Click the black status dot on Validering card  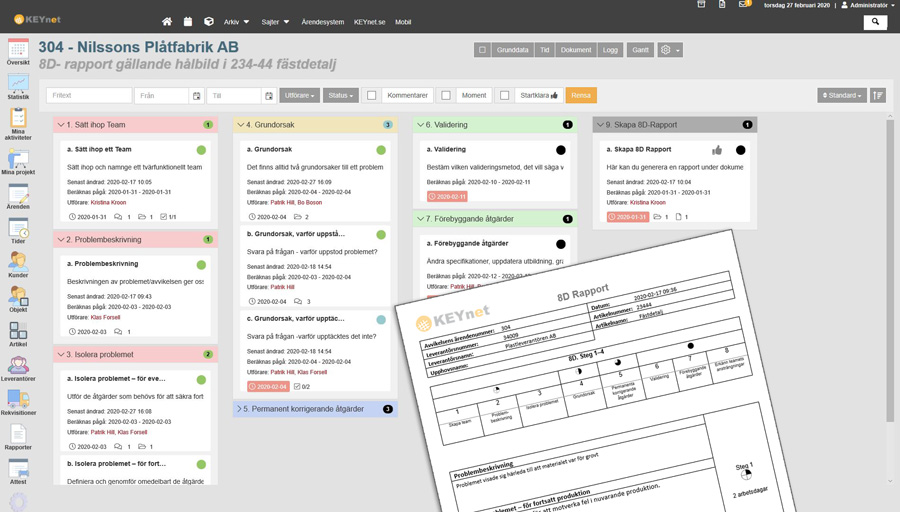coord(561,150)
